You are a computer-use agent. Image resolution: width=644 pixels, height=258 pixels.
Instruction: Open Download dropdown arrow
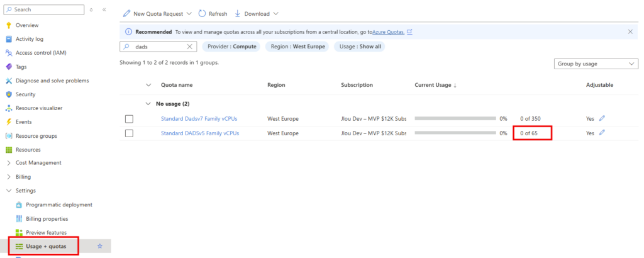275,14
